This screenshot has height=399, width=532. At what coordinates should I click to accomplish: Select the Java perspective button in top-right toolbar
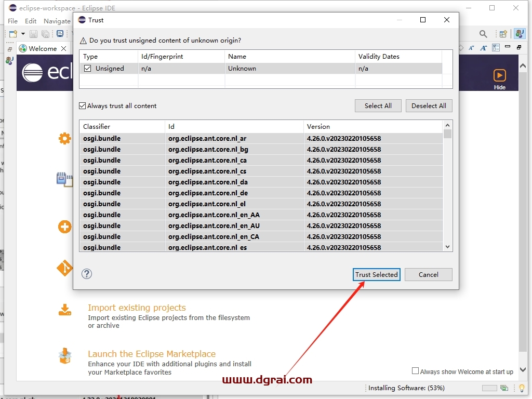(519, 33)
